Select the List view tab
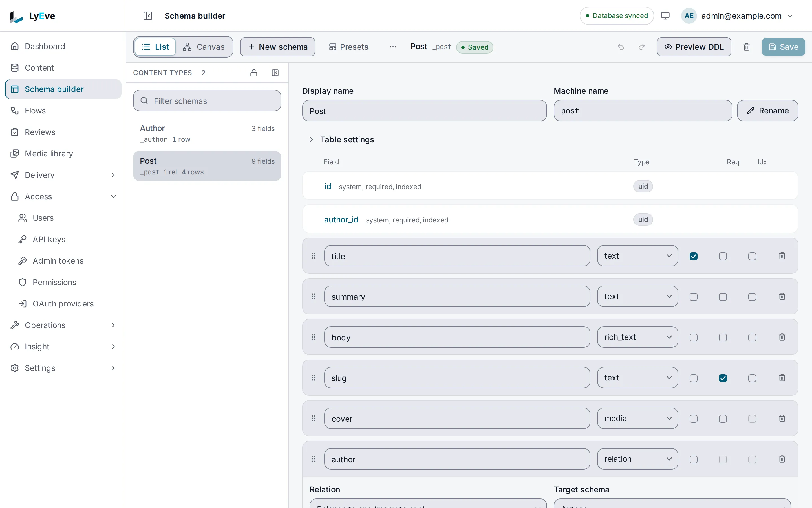812x508 pixels. coord(155,47)
